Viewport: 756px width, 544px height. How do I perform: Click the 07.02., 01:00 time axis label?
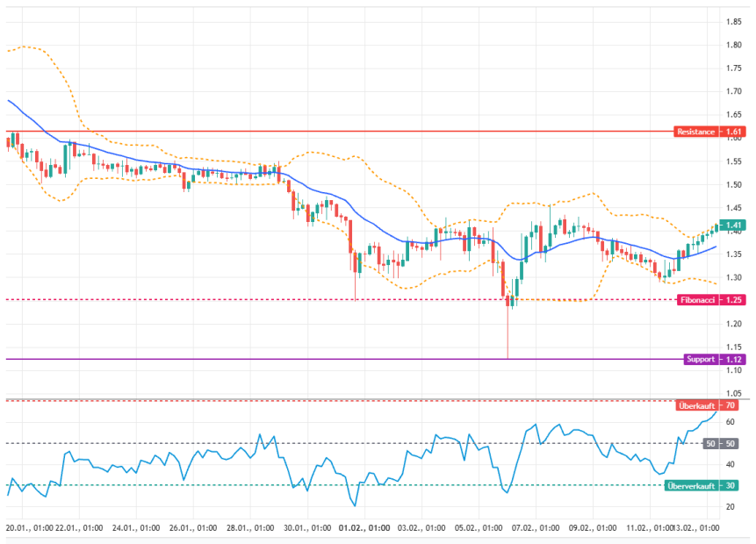tap(536, 529)
